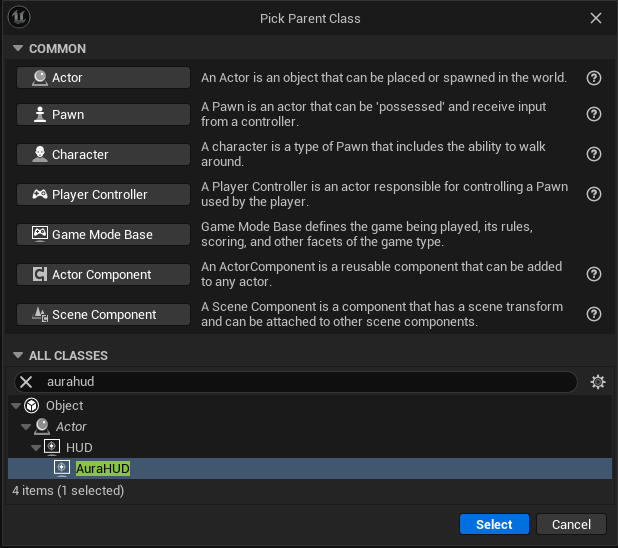Collapse the Object tree node

tap(15, 406)
